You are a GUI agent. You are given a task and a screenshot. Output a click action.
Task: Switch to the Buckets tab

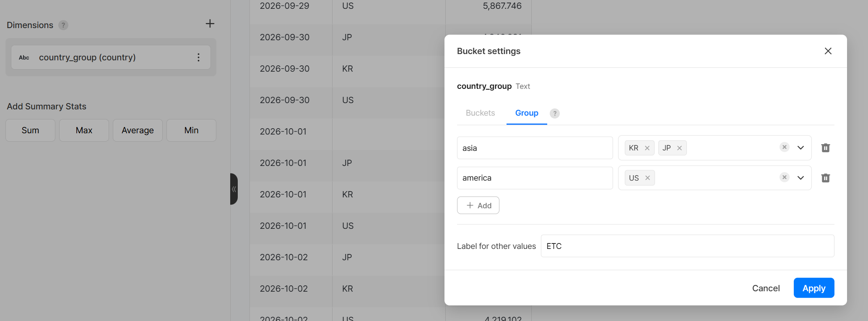480,113
